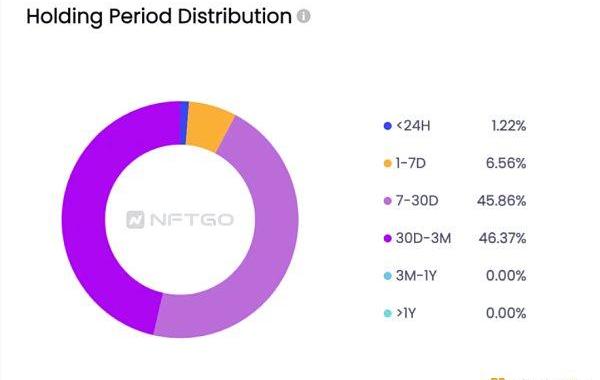Toggle the 7-30D legend label
This screenshot has width=600, height=380.
(x=417, y=201)
